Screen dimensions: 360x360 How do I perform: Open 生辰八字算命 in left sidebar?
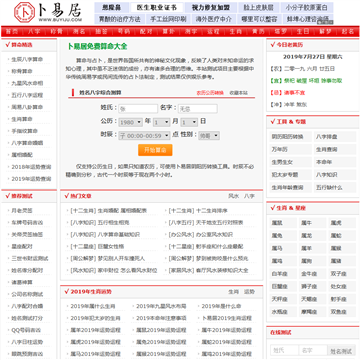click(27, 59)
